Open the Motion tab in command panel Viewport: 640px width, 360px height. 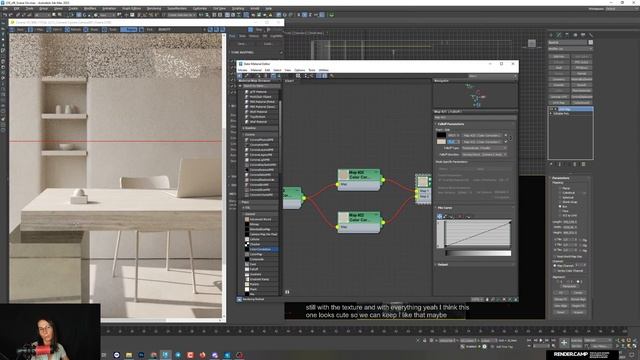(x=575, y=35)
